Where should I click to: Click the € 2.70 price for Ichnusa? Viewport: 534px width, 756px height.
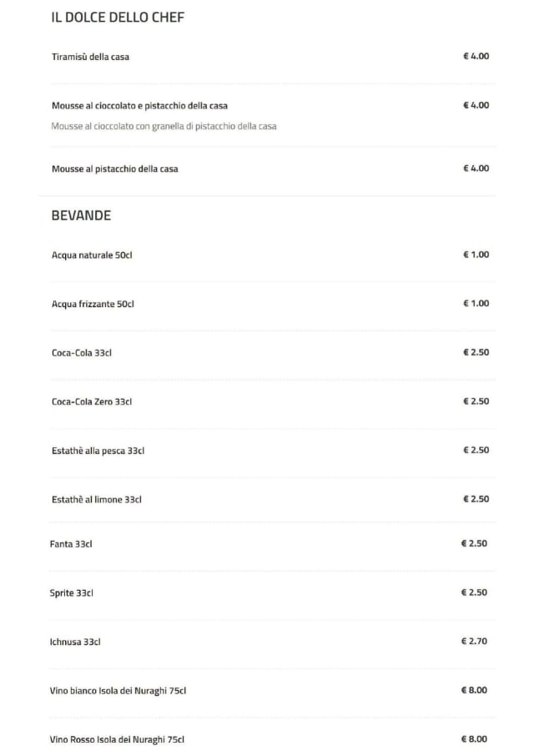click(x=474, y=642)
